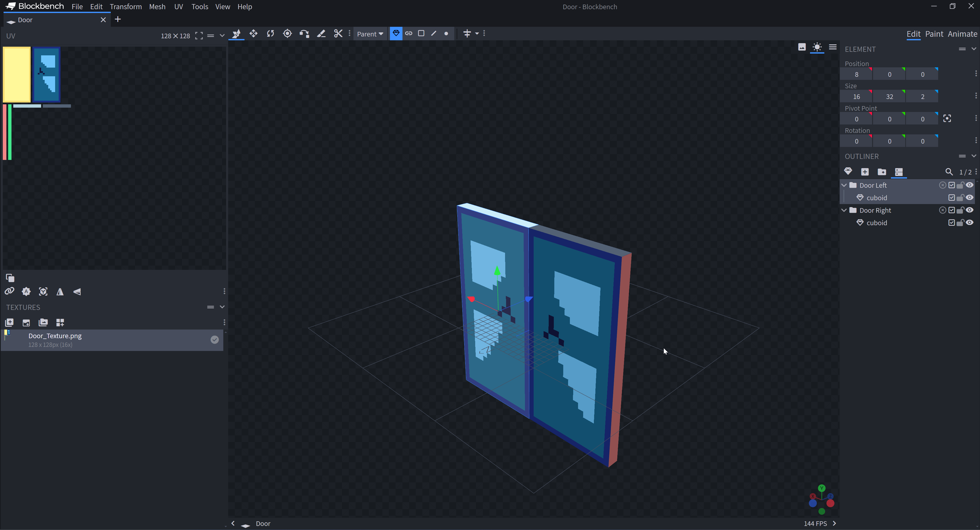This screenshot has height=530, width=980.
Task: Click yellow UV face rectangle in UV editor
Action: (x=17, y=74)
